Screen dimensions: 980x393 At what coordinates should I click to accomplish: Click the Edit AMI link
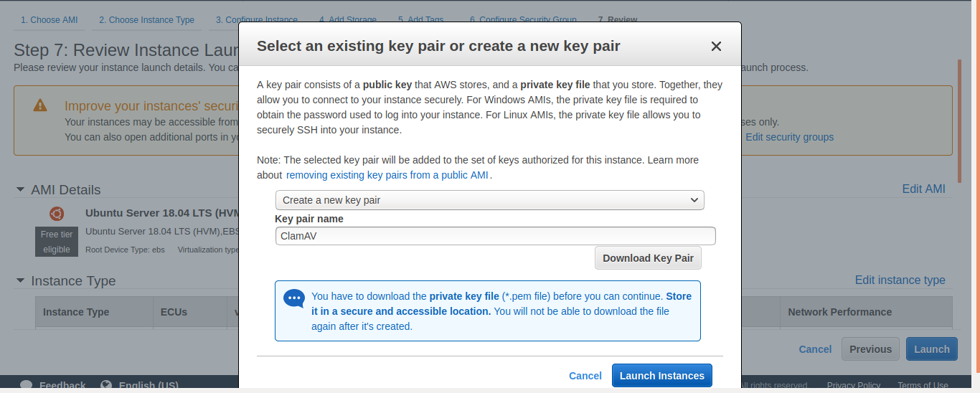(923, 189)
